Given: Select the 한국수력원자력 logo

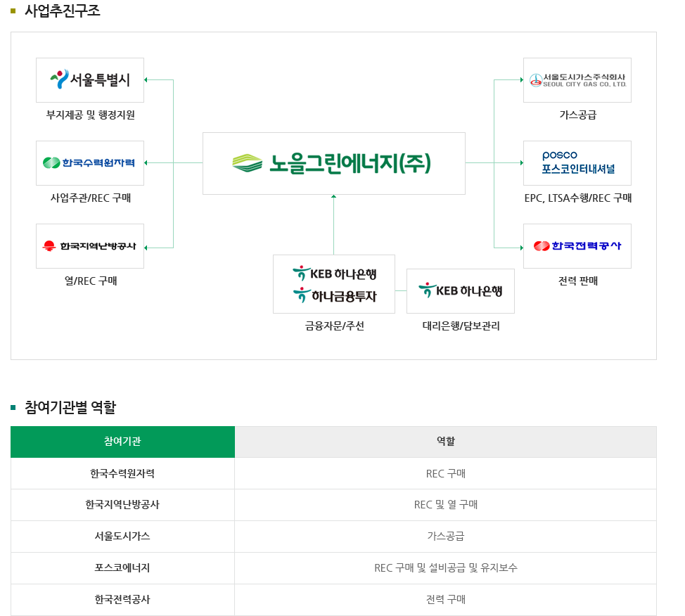Looking at the screenshot, I should click(x=90, y=163).
